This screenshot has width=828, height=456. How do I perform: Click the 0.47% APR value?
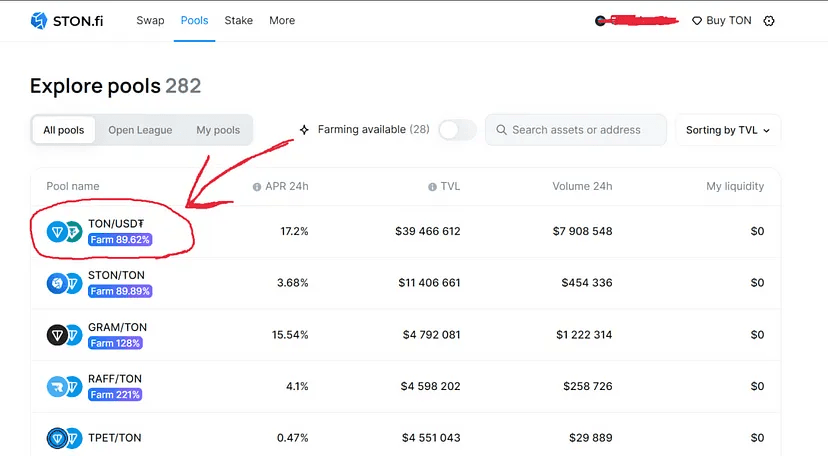(x=293, y=438)
